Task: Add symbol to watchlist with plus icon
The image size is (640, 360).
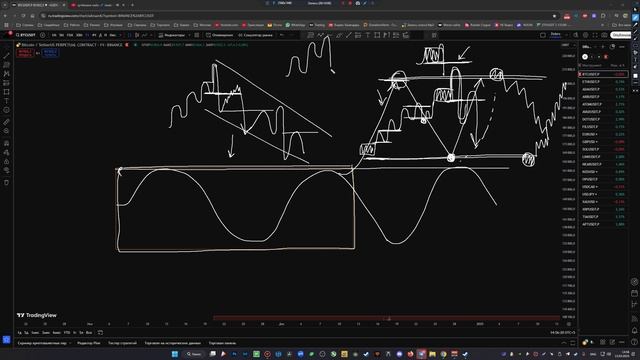Action: 603,47
